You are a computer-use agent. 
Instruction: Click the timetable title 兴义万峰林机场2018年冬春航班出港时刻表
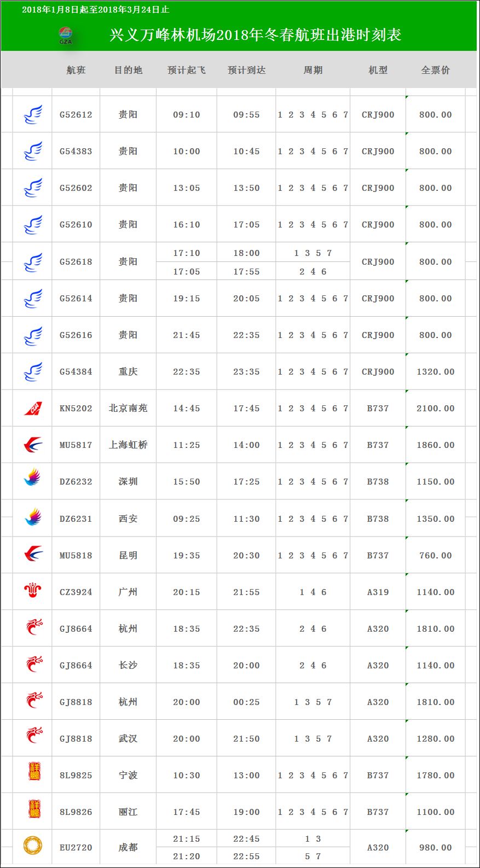[256, 35]
